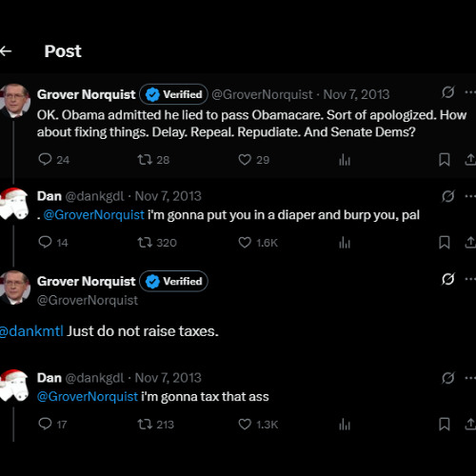476x476 pixels.
Task: Share the Obamacare post
Action: pyautogui.click(x=470, y=160)
